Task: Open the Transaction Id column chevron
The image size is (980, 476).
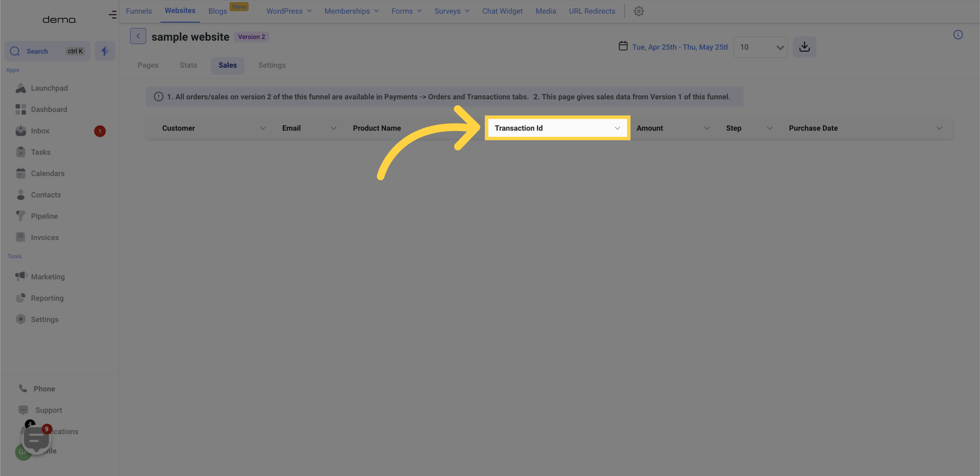Action: [x=617, y=128]
